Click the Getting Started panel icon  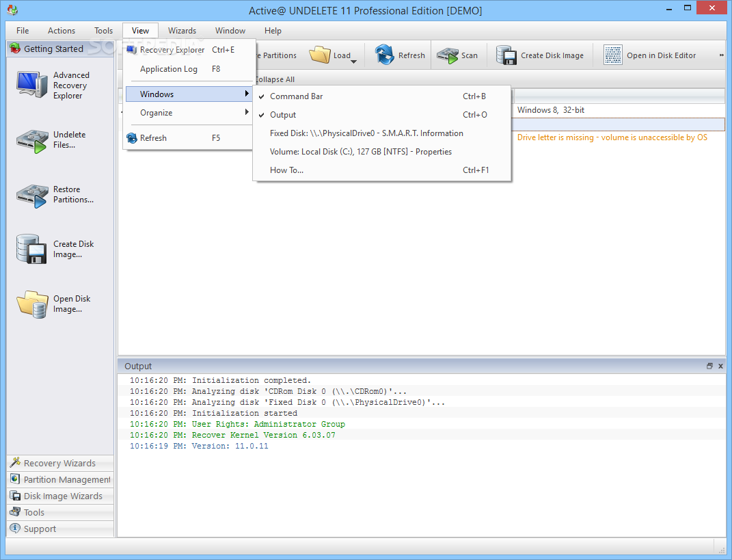coord(15,49)
